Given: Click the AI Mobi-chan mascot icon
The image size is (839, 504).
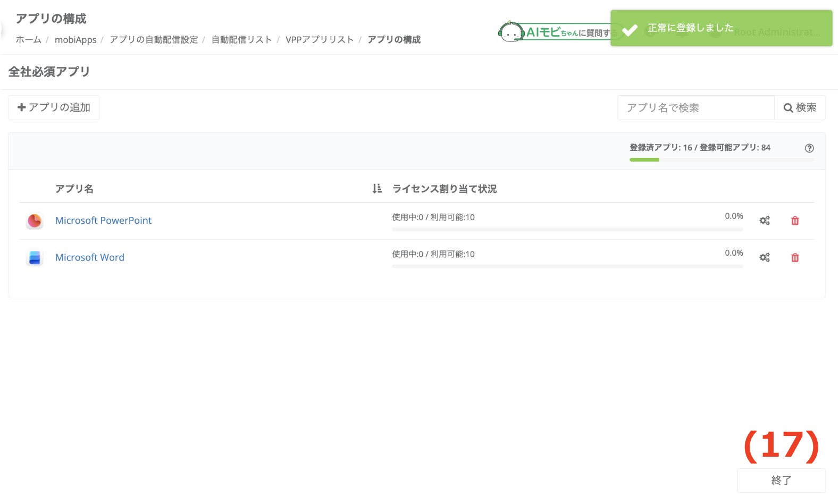Looking at the screenshot, I should [510, 32].
